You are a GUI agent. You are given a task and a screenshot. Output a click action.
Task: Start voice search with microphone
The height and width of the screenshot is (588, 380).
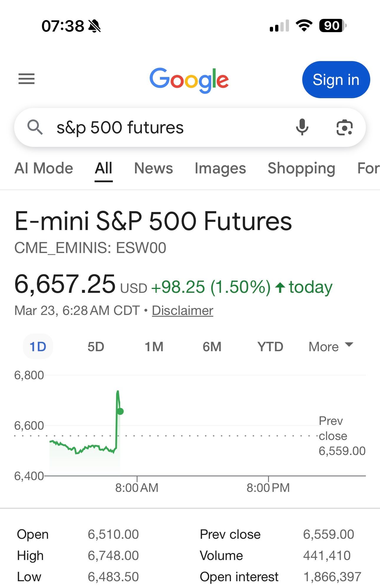coord(302,127)
